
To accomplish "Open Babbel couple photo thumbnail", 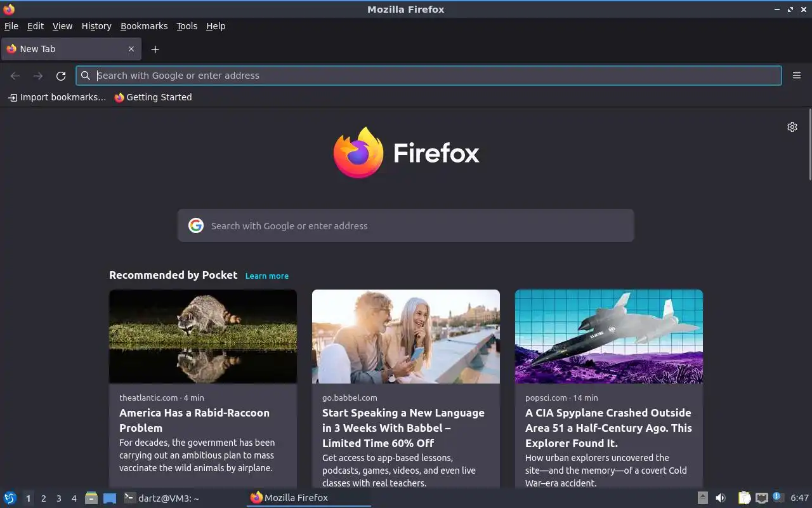I will 406,337.
